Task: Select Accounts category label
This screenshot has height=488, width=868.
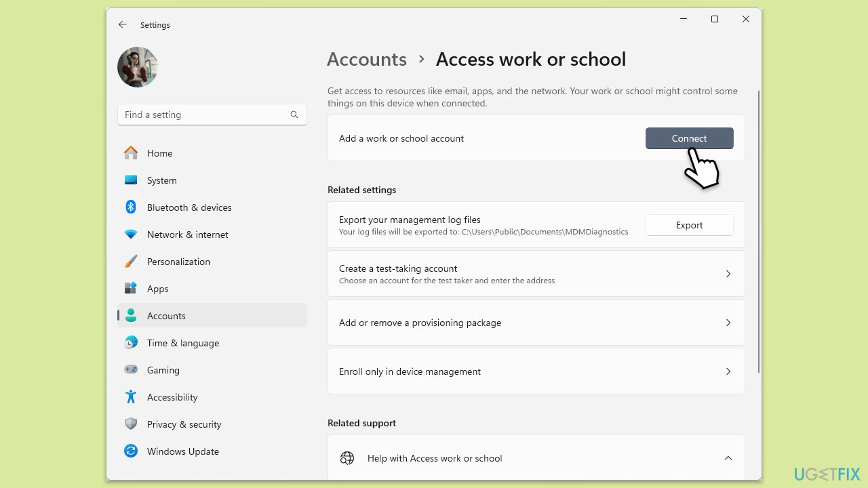Action: pos(166,316)
